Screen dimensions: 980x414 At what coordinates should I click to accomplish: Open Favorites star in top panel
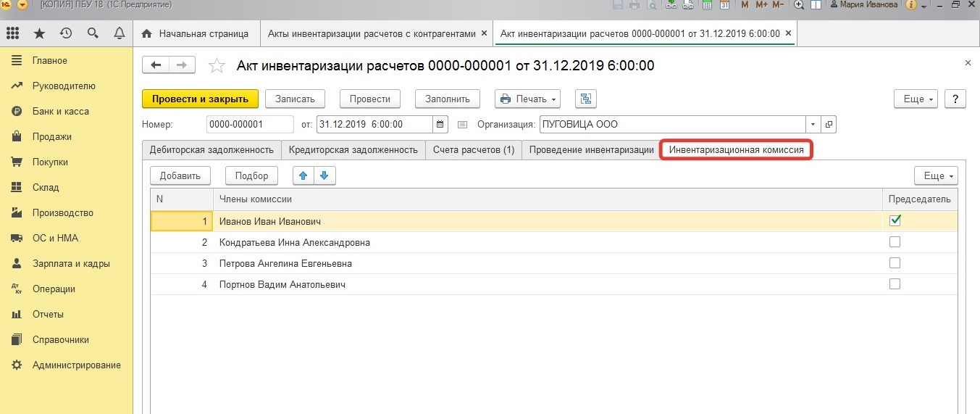(x=39, y=33)
